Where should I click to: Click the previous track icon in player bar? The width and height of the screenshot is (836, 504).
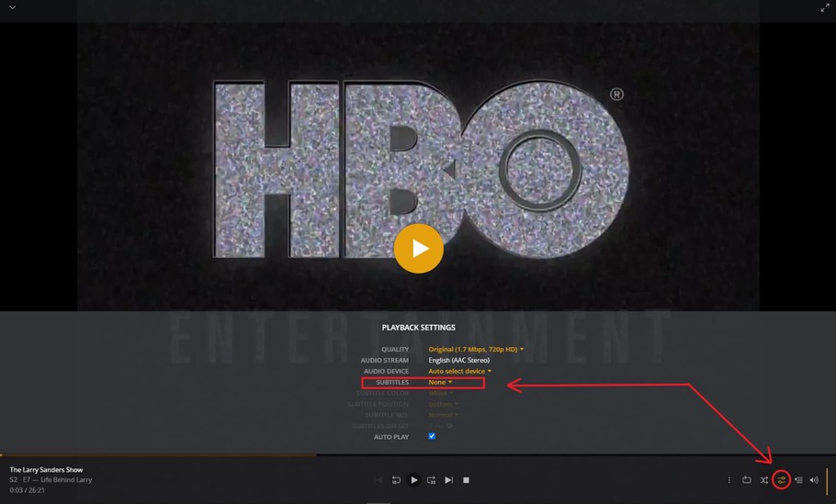click(378, 480)
